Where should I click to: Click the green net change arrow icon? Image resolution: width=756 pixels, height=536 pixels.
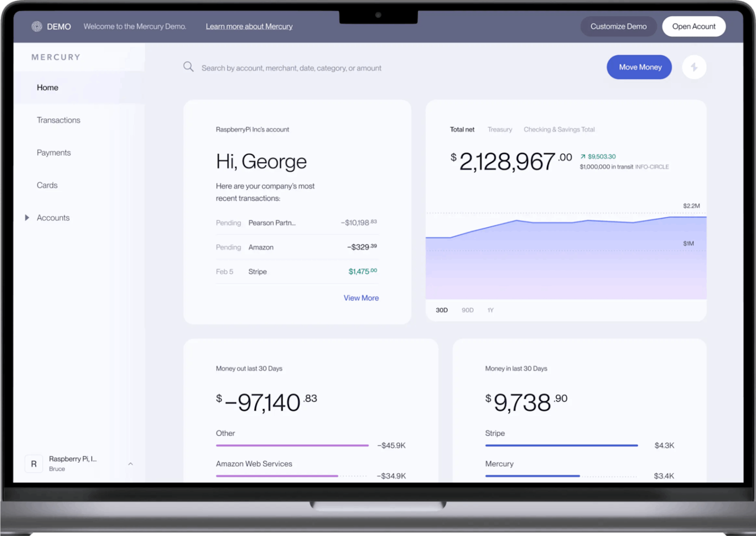tap(583, 156)
